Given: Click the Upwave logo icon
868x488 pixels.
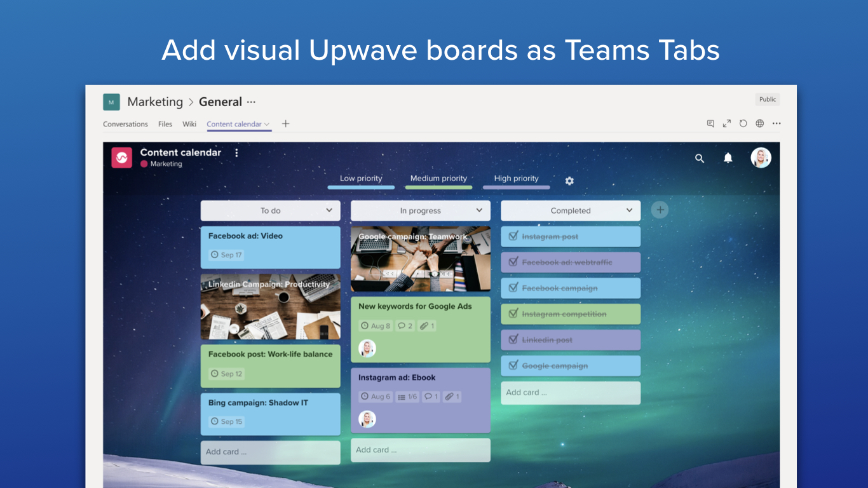Looking at the screenshot, I should (x=121, y=158).
